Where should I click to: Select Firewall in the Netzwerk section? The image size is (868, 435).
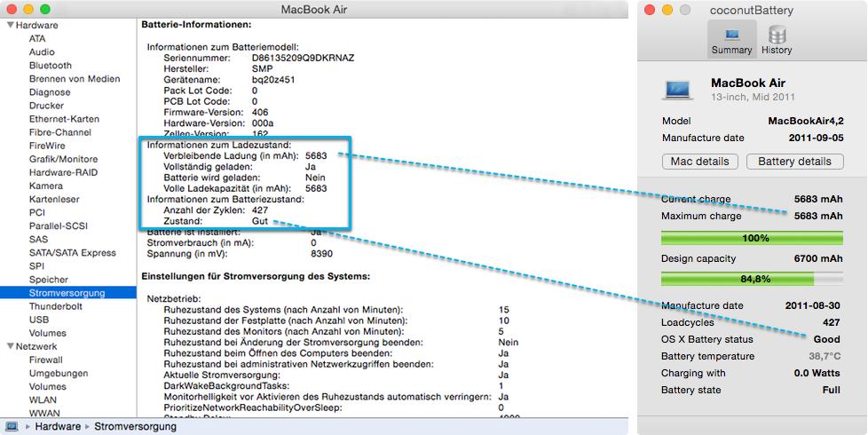[x=46, y=360]
